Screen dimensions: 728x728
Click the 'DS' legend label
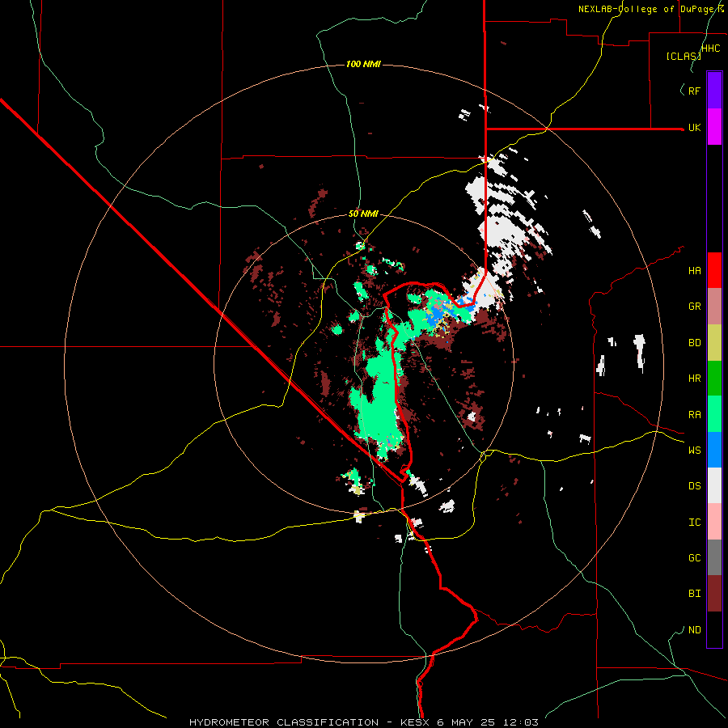(x=694, y=485)
